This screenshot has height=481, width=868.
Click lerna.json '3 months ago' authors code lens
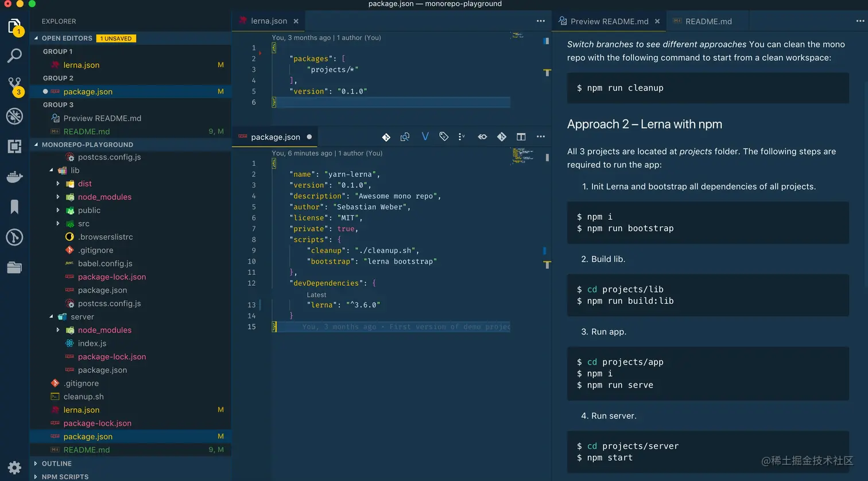326,38
